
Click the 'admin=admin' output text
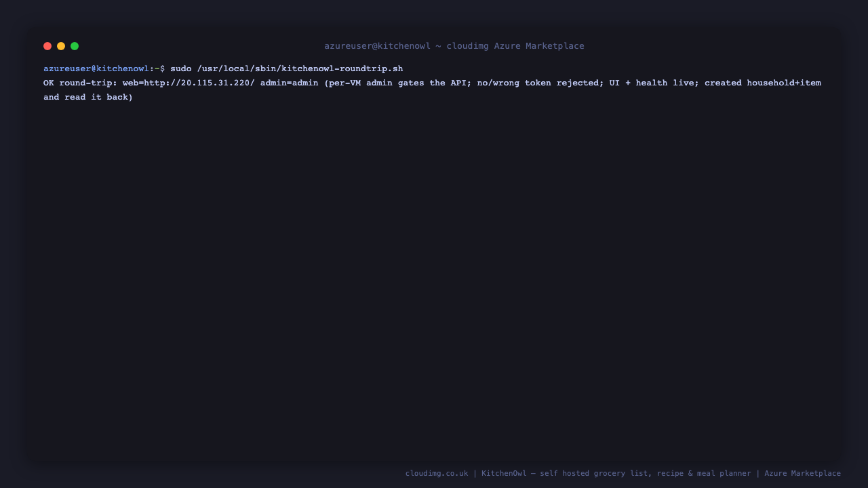click(x=289, y=83)
